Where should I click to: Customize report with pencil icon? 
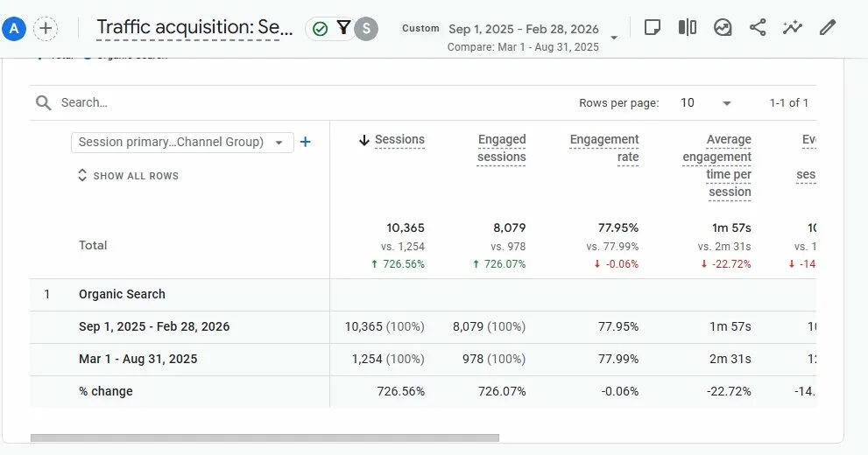pyautogui.click(x=828, y=27)
